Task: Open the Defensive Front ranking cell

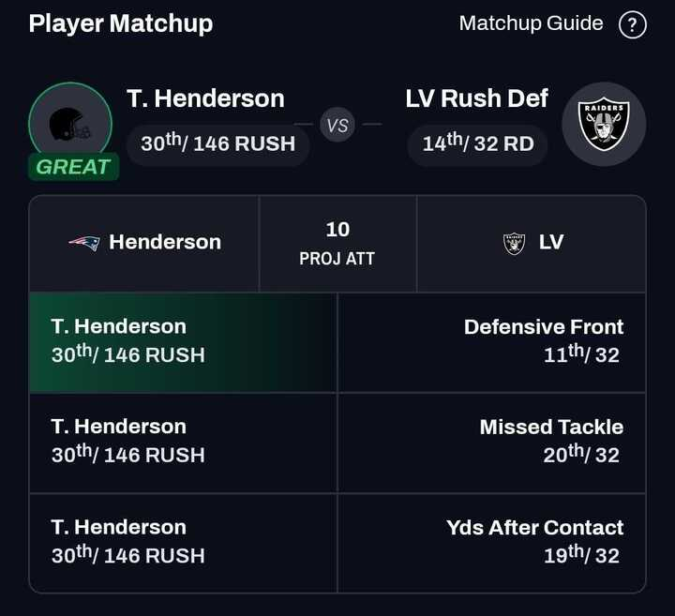Action: pos(491,341)
